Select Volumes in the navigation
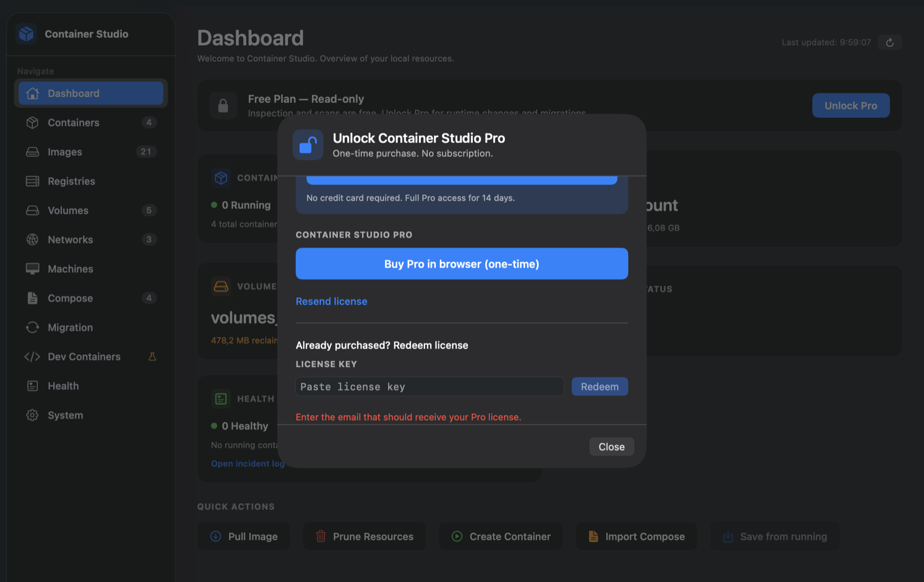Screen dimensions: 924x582 point(91,210)
